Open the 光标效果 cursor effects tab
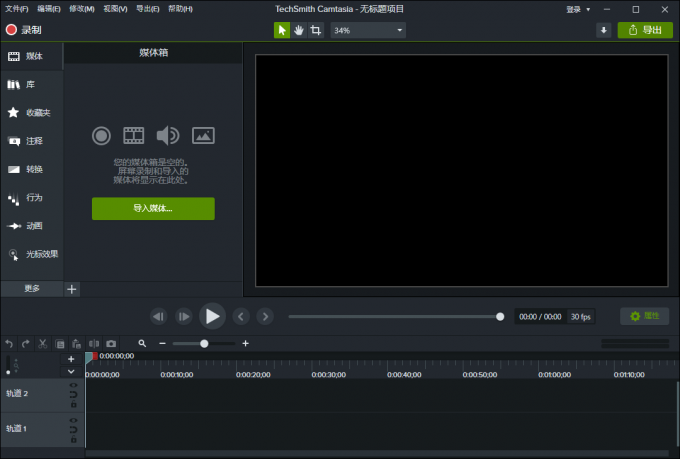680x459 pixels. (32, 254)
